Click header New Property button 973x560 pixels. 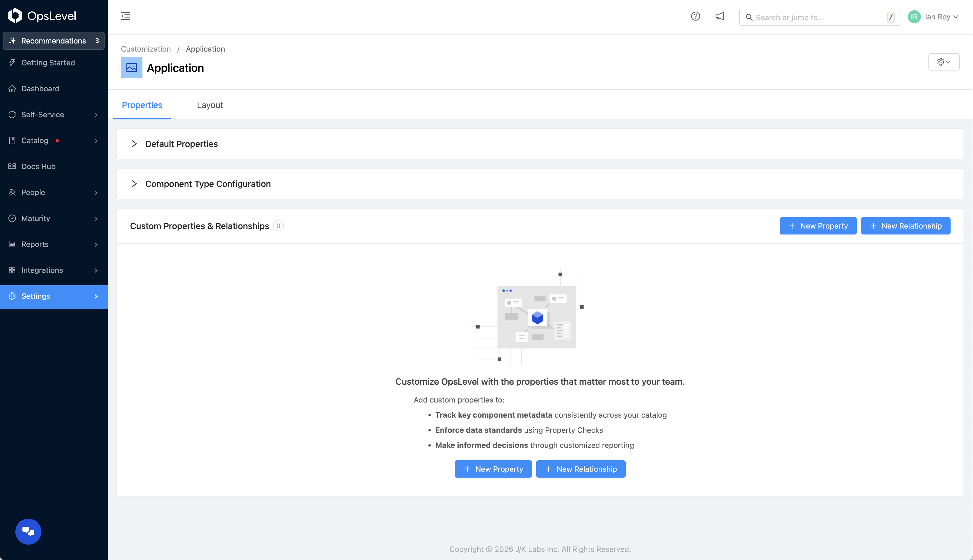(818, 226)
